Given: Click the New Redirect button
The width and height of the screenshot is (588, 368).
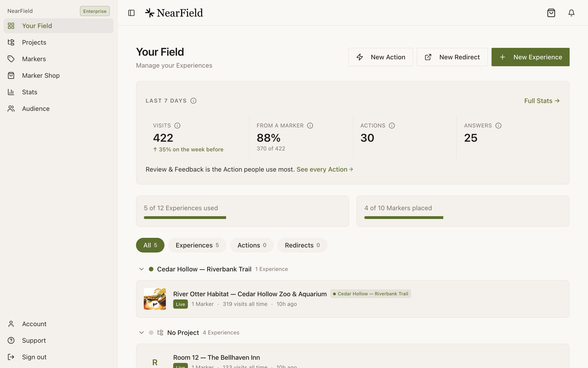Looking at the screenshot, I should click(x=452, y=57).
